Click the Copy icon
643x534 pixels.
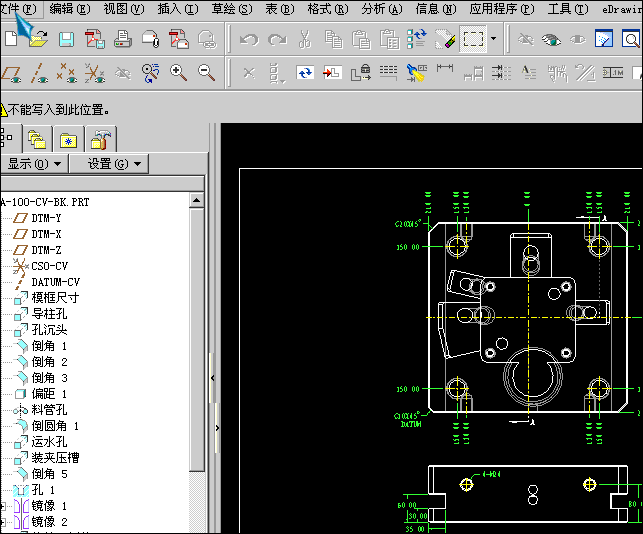[333, 40]
